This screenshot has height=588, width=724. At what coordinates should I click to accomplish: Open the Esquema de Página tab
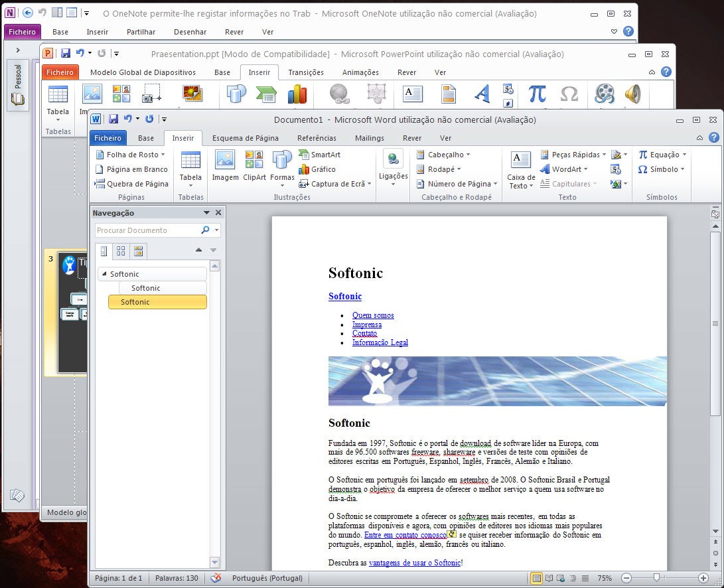245,138
